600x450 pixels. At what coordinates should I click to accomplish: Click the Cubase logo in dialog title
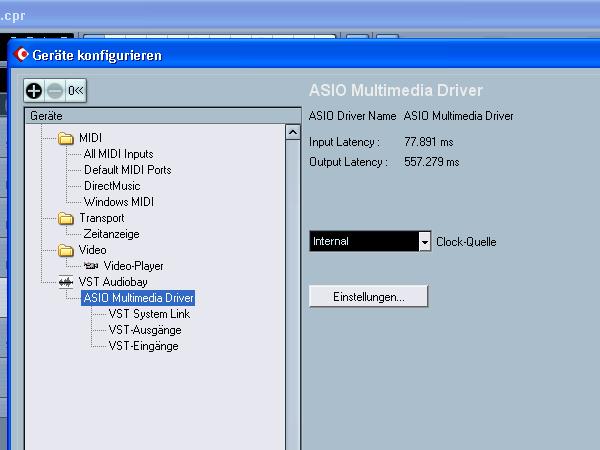coord(21,55)
